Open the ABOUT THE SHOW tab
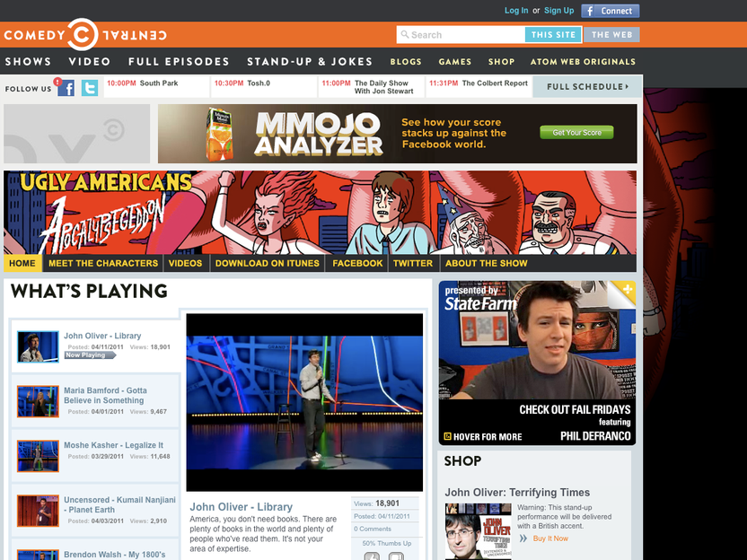Screen dimensions: 747x560 pos(487,263)
